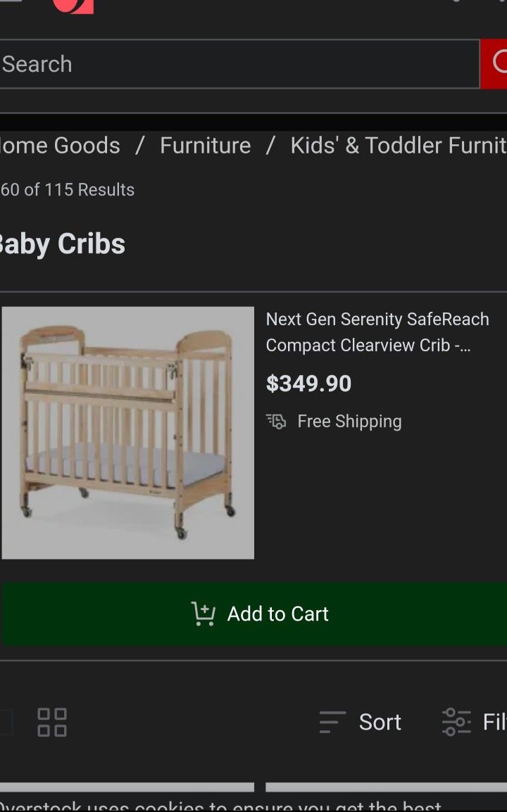Click the shipping truck icon

(276, 421)
